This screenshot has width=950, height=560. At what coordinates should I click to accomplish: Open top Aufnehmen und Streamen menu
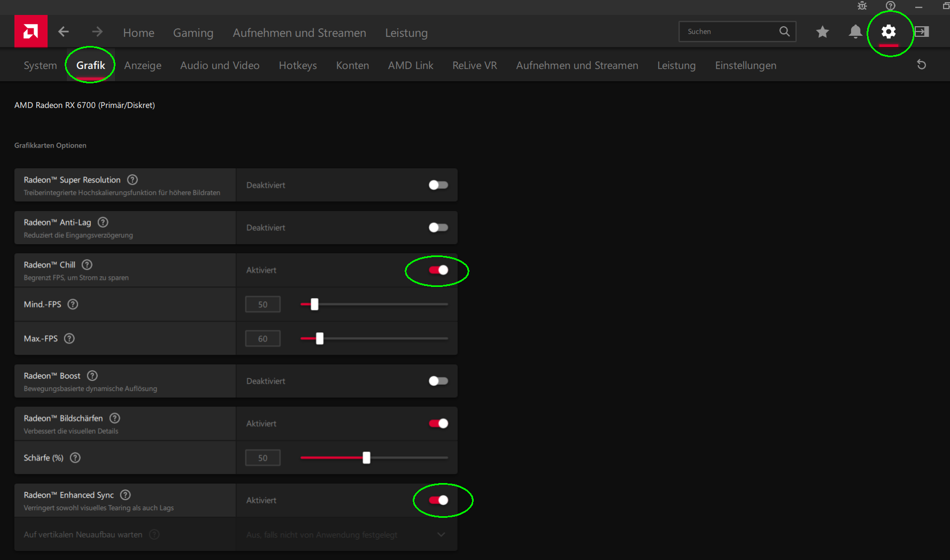click(x=299, y=33)
